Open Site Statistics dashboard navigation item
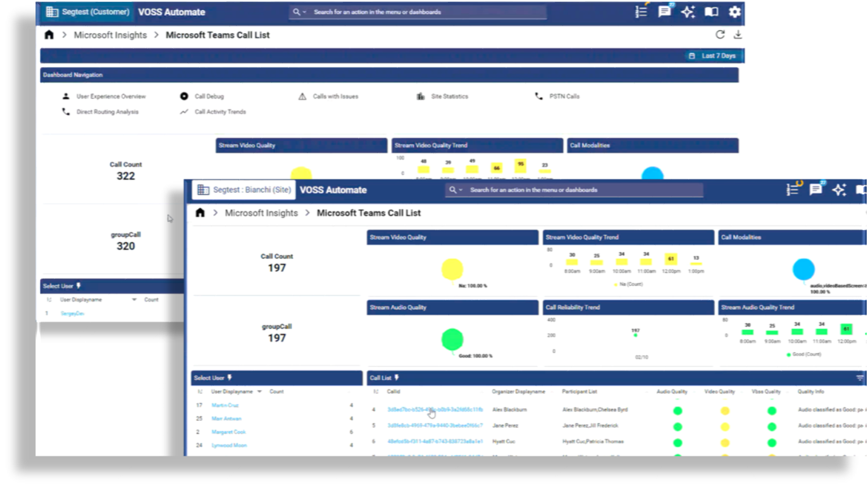The height and width of the screenshot is (488, 868). (x=449, y=97)
